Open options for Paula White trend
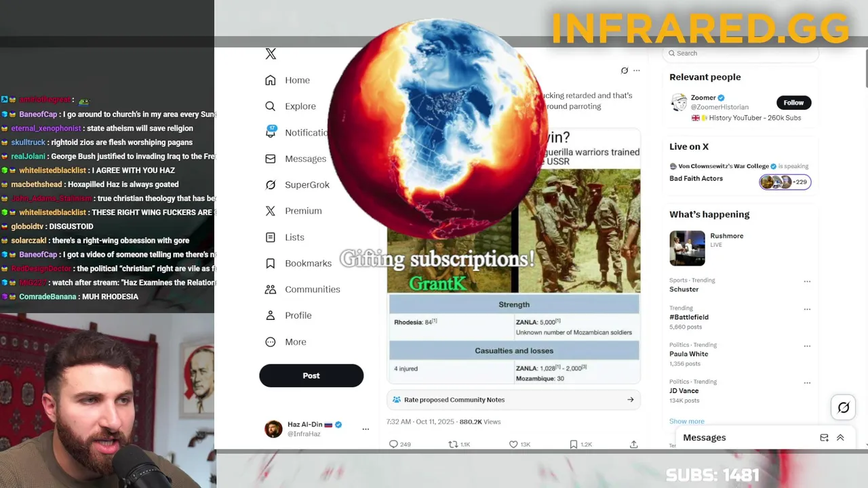Image resolution: width=868 pixels, height=488 pixels. coord(807,346)
